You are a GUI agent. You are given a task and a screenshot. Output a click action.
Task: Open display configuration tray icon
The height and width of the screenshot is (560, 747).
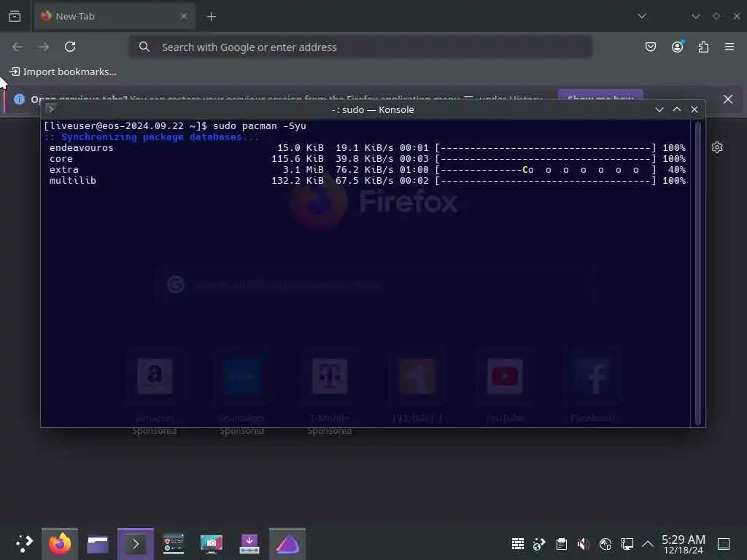(x=627, y=544)
